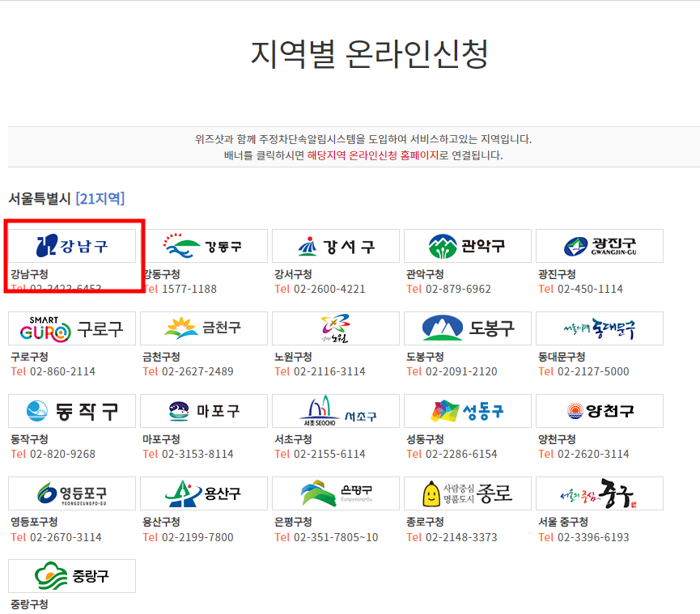Viewport: 700px width, 614px height.
Task: Open the 은평구 district banner
Action: (336, 493)
